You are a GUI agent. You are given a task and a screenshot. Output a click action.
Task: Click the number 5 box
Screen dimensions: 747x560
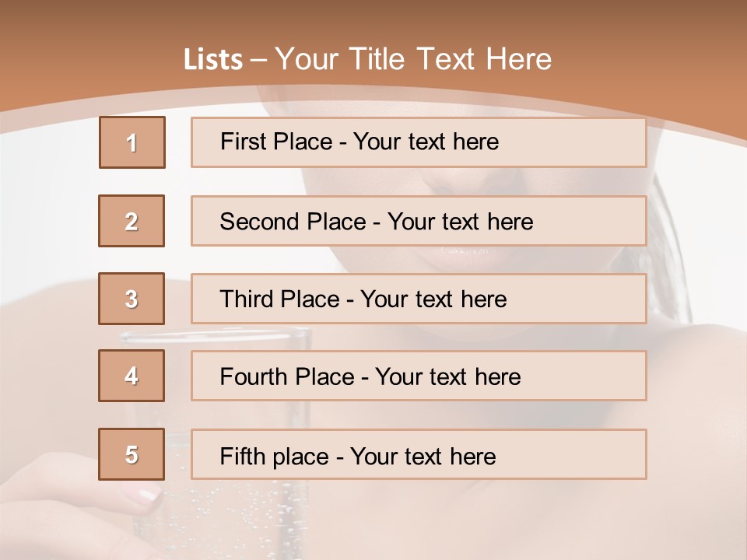pyautogui.click(x=132, y=454)
